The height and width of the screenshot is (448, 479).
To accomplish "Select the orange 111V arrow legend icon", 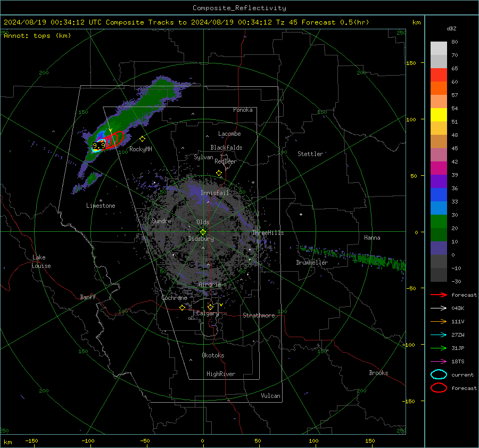I will 439,321.
